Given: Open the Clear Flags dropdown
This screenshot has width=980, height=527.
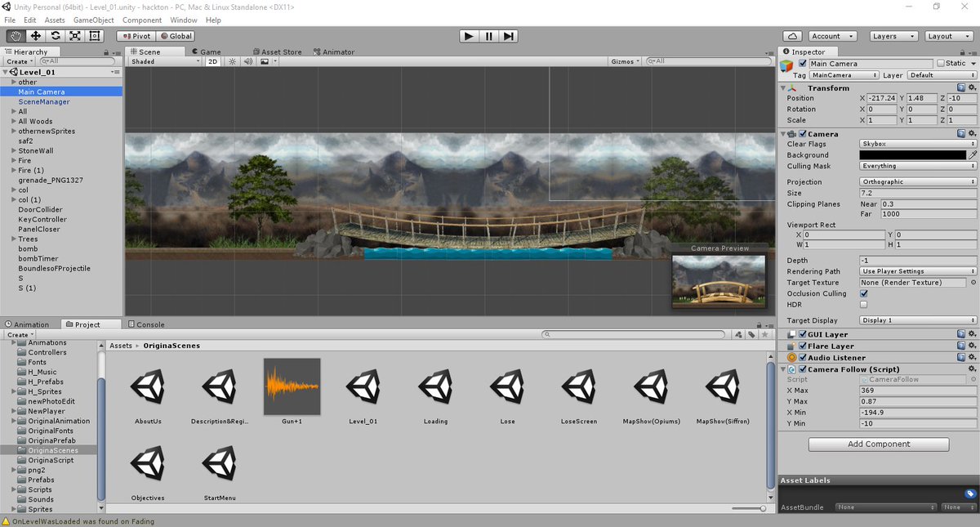Looking at the screenshot, I should [x=918, y=143].
